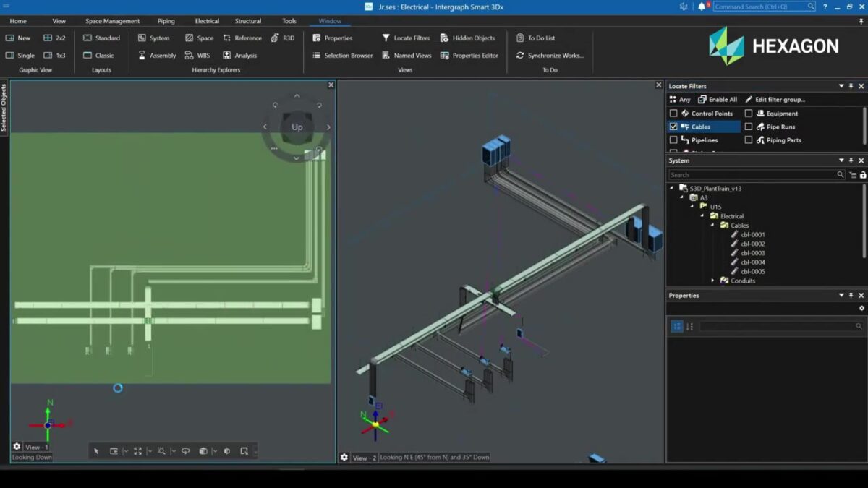Enable the Pipe Runs filter checkbox
This screenshot has height=488, width=868.
click(x=749, y=127)
